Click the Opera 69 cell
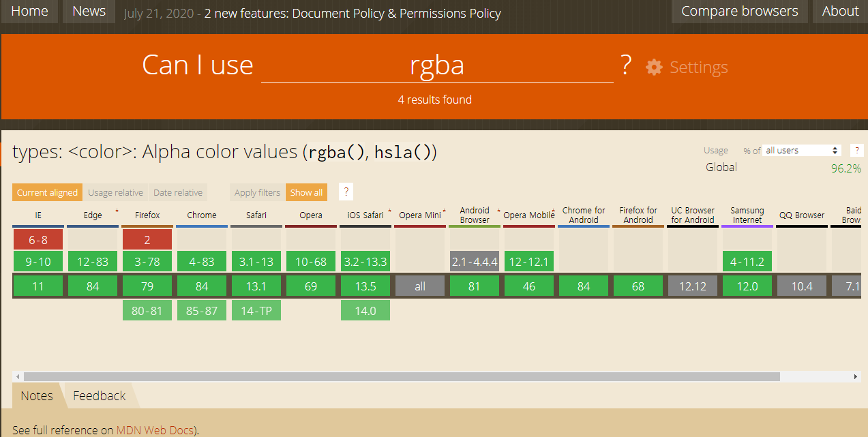Image resolution: width=868 pixels, height=437 pixels. point(311,286)
